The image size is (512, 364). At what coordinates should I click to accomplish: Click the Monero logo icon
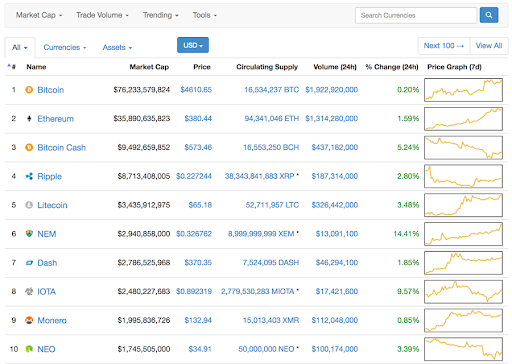coord(29,320)
